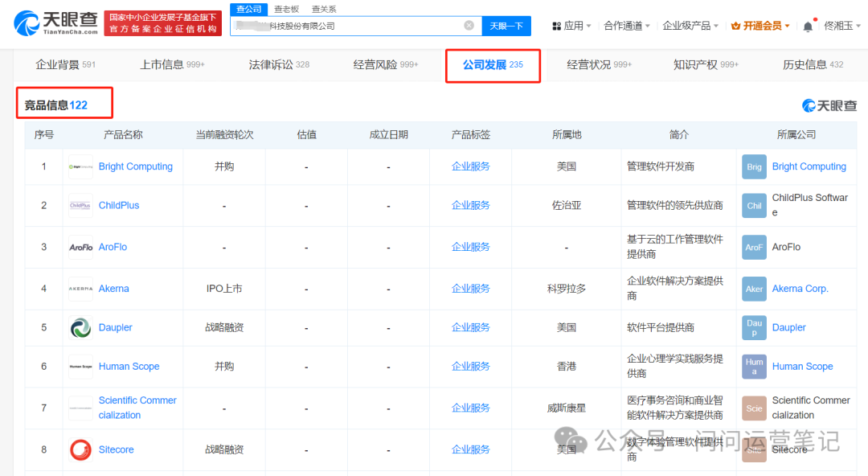Open the 法律诉讼 tab
Viewport: 868px width, 476px height.
279,65
